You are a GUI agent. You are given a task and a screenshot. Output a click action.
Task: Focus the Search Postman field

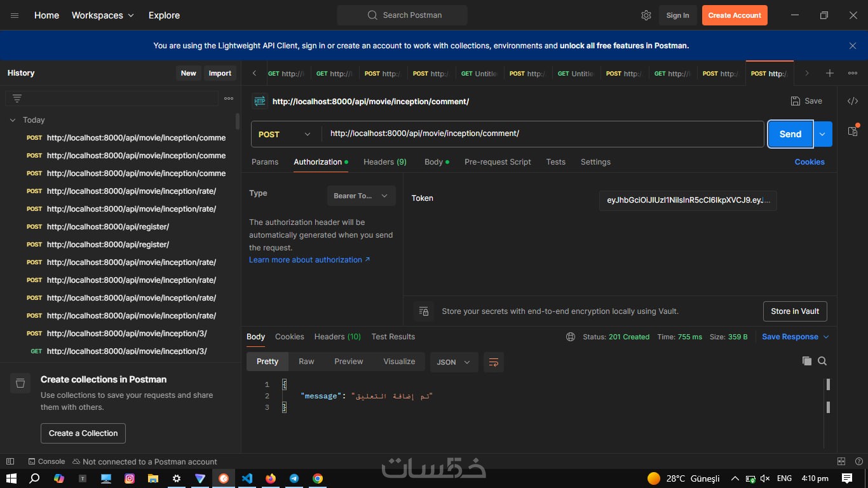click(402, 15)
